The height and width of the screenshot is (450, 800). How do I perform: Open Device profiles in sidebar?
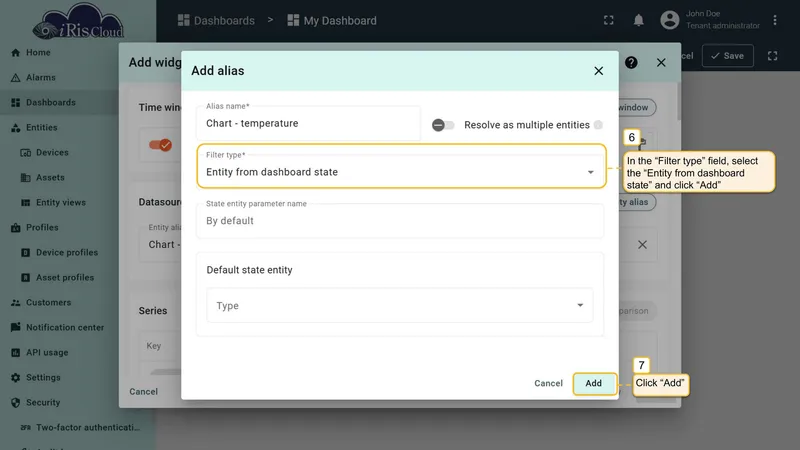[67, 253]
